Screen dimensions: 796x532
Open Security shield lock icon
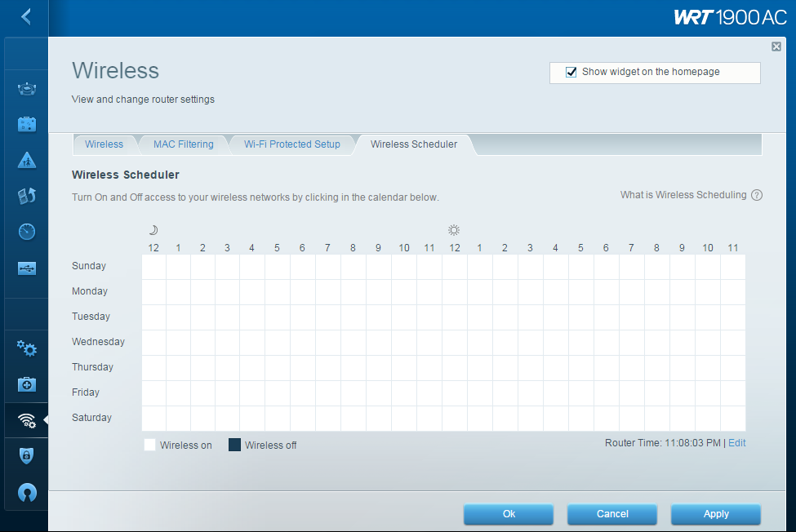click(x=26, y=456)
